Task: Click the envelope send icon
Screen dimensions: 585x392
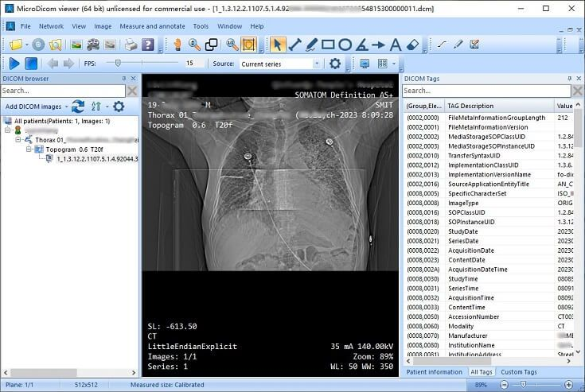Action: coord(110,45)
